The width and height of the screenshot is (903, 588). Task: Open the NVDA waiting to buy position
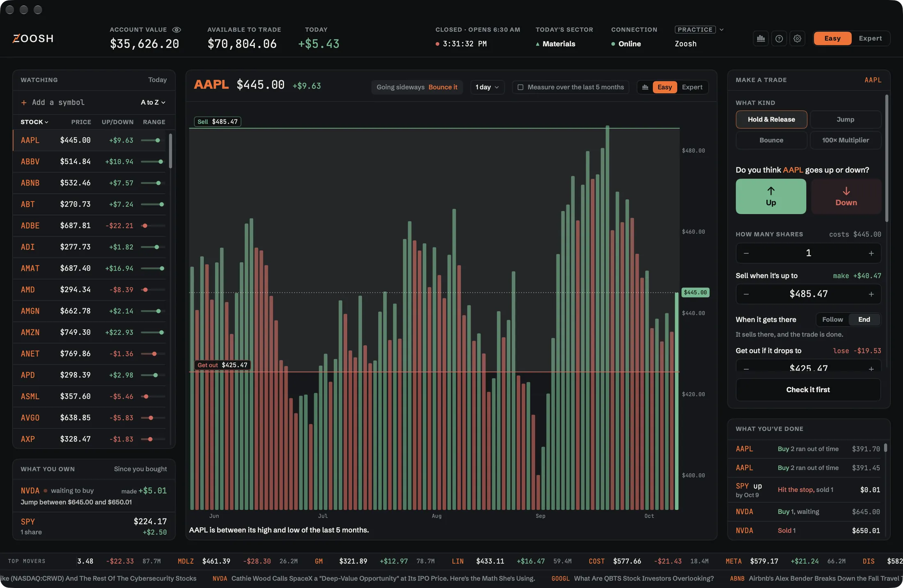click(94, 496)
